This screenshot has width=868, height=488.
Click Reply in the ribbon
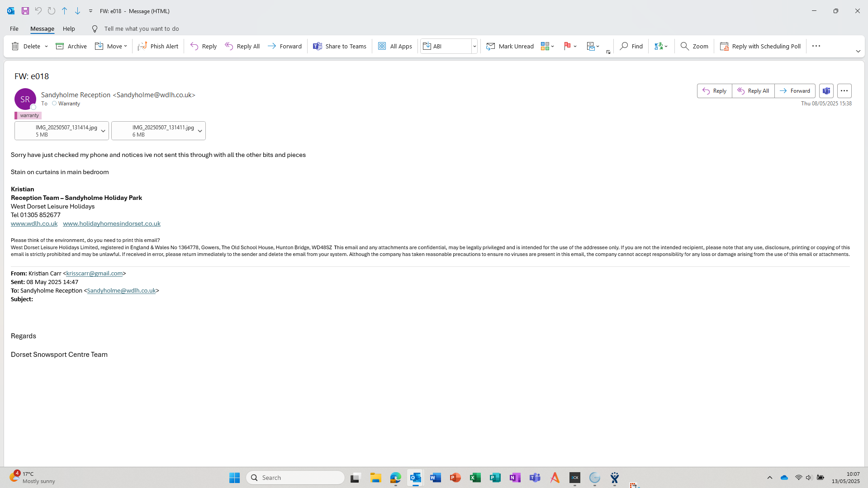[x=204, y=46]
